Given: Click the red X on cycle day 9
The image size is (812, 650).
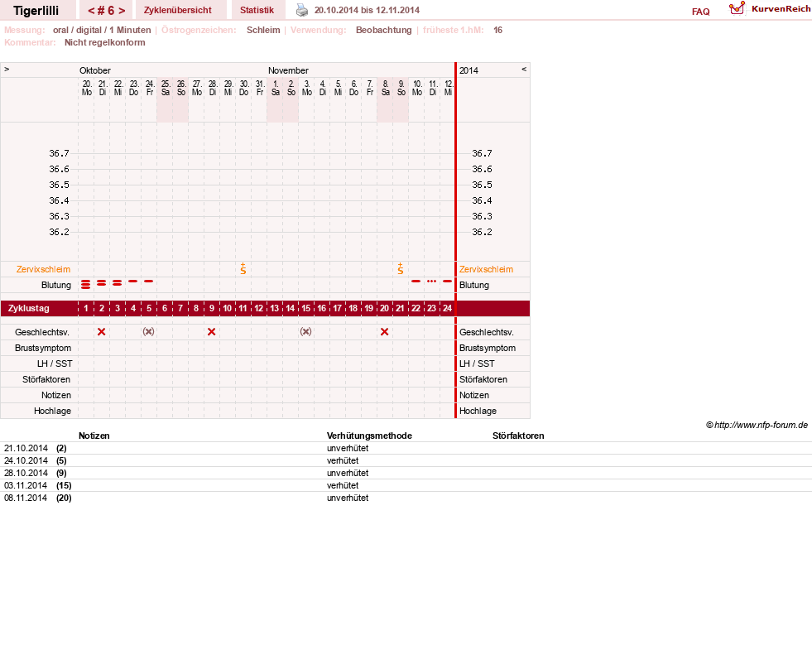Looking at the screenshot, I should coord(211,331).
